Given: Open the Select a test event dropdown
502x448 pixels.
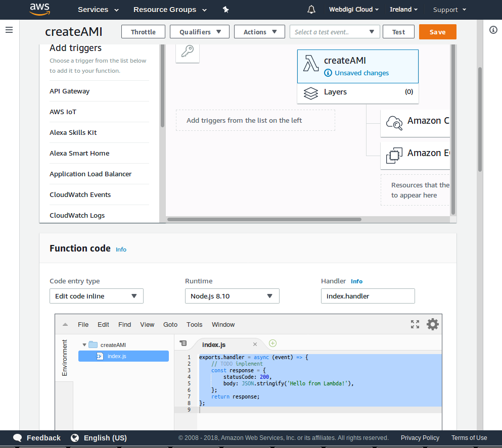Looking at the screenshot, I should point(335,32).
